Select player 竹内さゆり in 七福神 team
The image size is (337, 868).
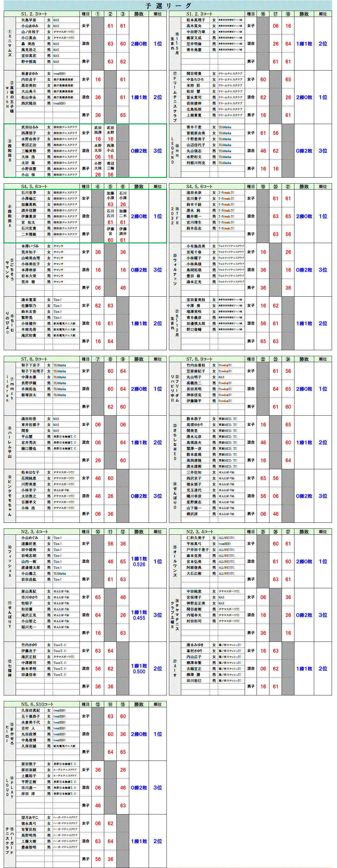point(29,645)
